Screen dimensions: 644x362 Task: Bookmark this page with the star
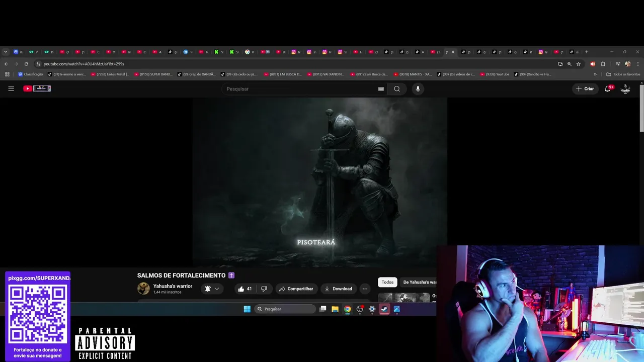coord(579,64)
